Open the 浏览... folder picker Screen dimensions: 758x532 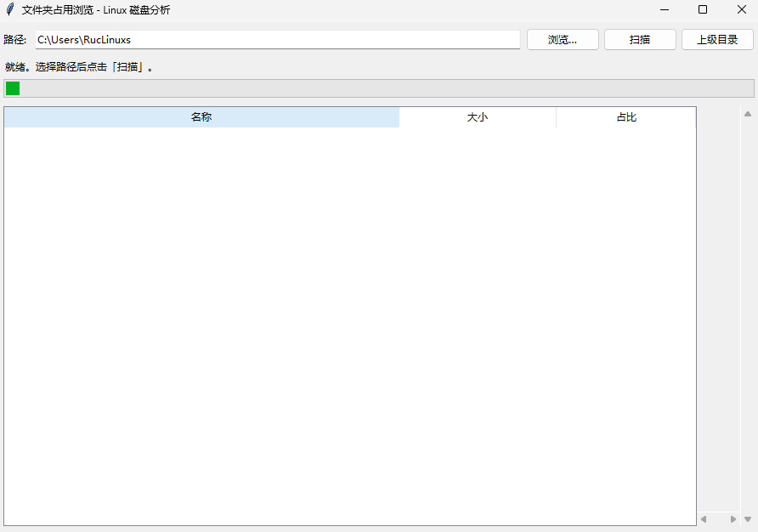pos(563,39)
